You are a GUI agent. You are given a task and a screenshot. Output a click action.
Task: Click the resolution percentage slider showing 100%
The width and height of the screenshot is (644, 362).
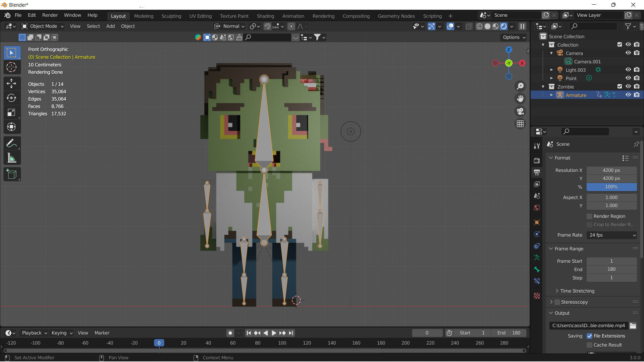coord(611,187)
